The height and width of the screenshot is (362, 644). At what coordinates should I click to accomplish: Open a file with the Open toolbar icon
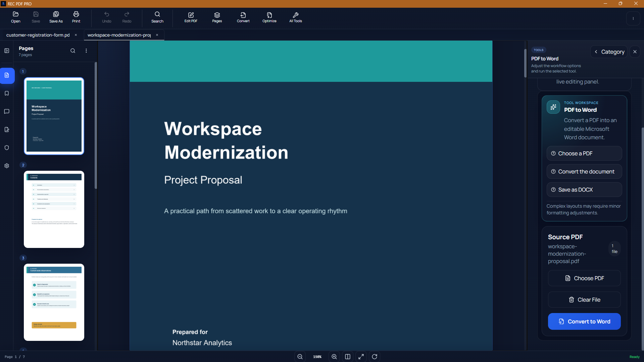coord(15,17)
